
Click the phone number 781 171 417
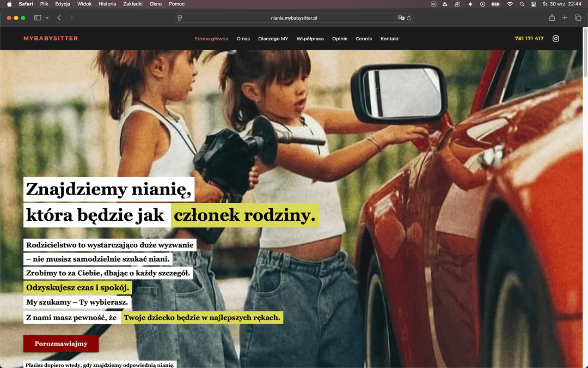coord(529,38)
